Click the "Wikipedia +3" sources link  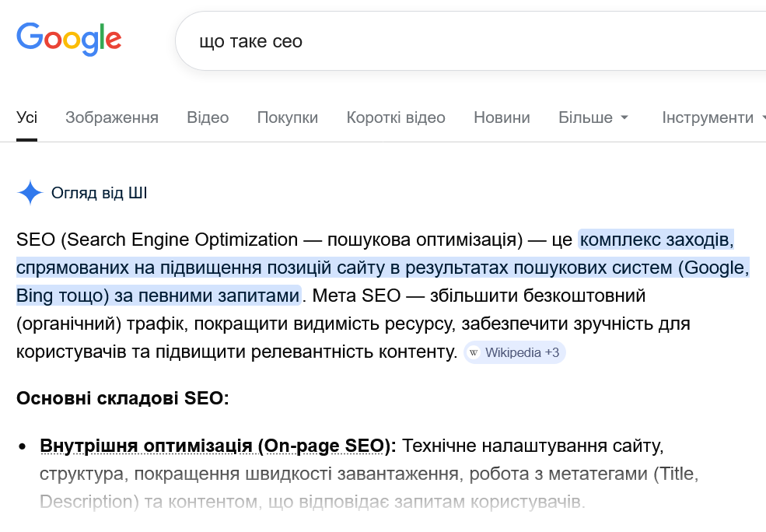coord(515,352)
